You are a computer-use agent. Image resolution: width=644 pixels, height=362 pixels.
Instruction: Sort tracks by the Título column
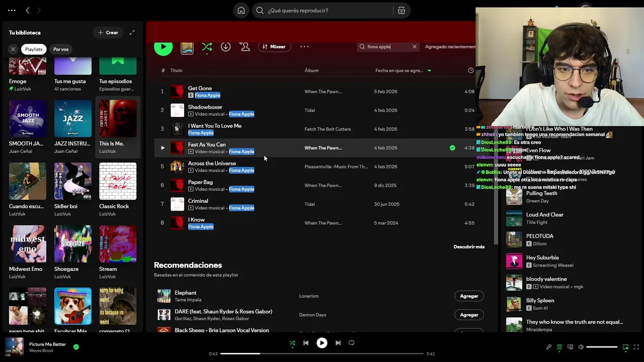[x=176, y=70]
